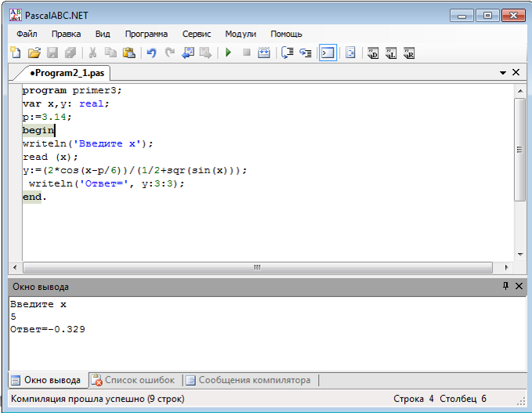532x413 pixels.
Task: Click the New file icon in toolbar
Action: (x=16, y=53)
